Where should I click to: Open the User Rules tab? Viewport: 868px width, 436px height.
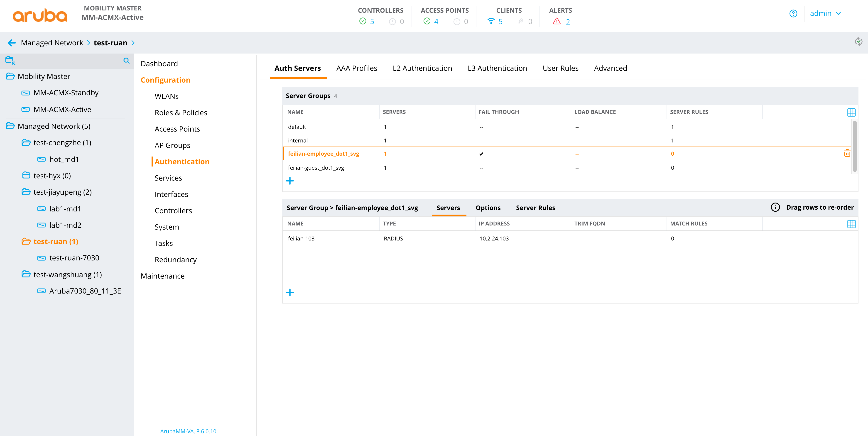pyautogui.click(x=560, y=68)
